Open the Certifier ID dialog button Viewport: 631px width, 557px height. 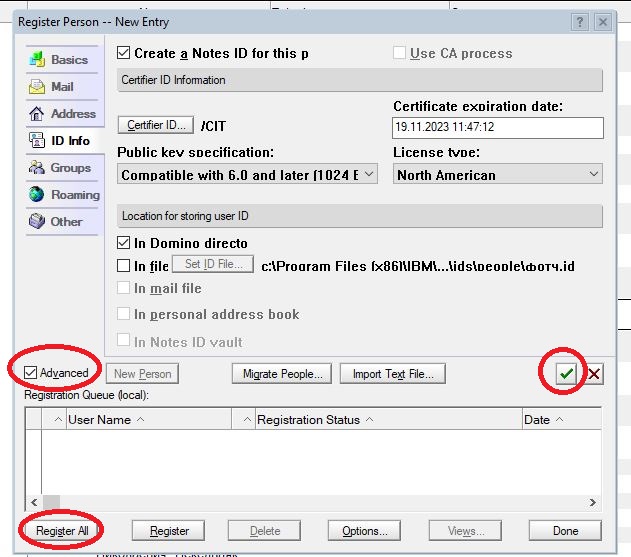tap(156, 125)
